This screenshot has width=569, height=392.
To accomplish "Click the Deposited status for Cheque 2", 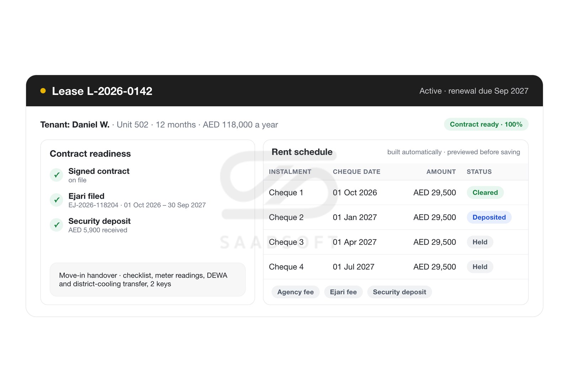I will [489, 217].
